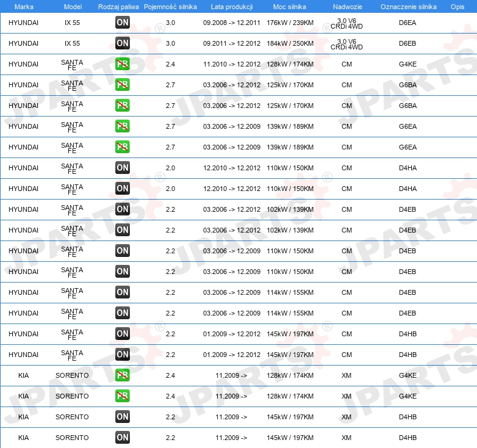
Task: Click the ON icon in the first KIA Sorento D4HB row
Action: tap(123, 417)
